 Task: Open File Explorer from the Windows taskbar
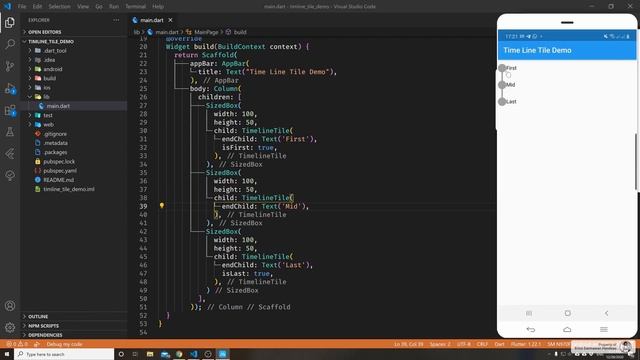click(x=150, y=354)
